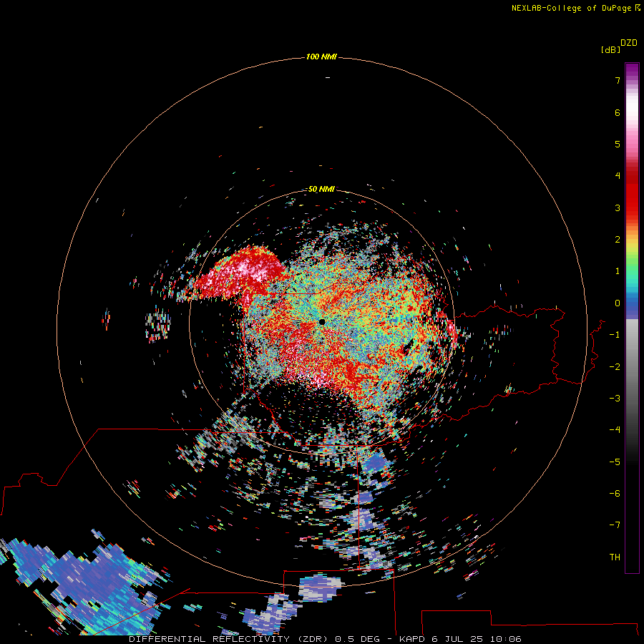The height and width of the screenshot is (644, 644).
Task: Click the TH threshold label on the scale
Action: [x=615, y=557]
